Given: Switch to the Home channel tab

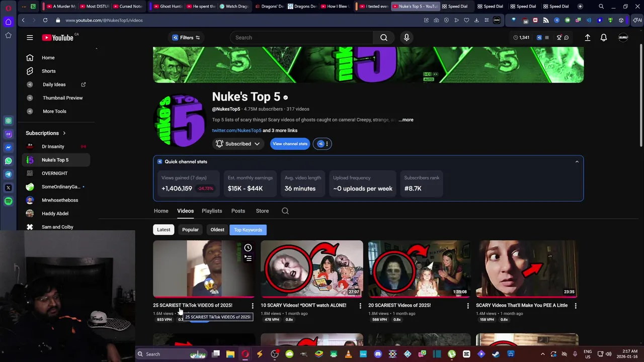Looking at the screenshot, I should 161,211.
